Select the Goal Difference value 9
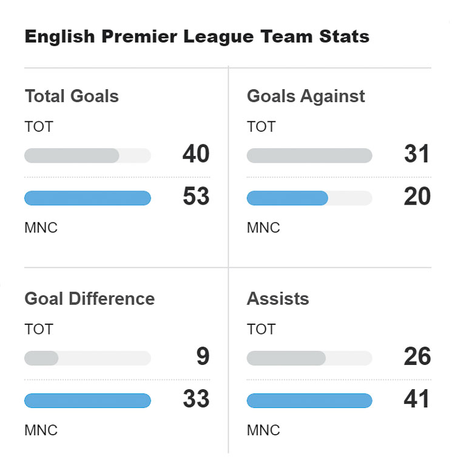455x476 pixels. (203, 357)
